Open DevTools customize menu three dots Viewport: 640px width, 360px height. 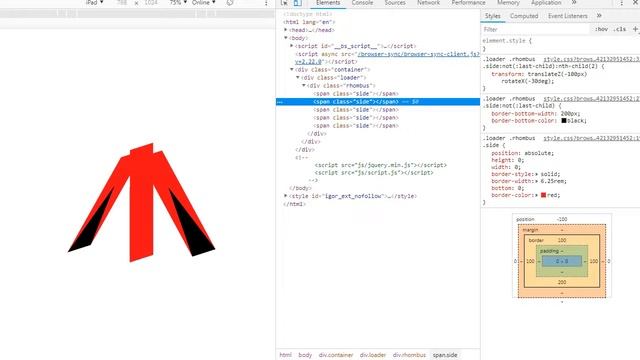[621, 3]
